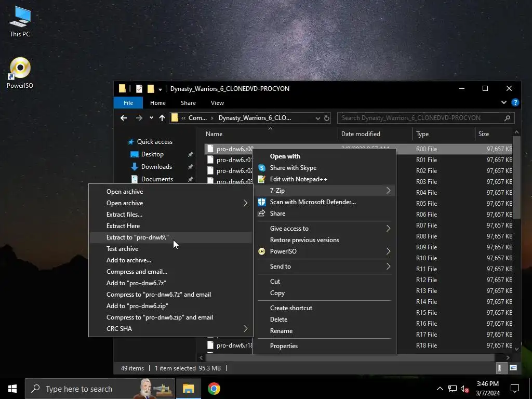Expand the Give access to submenu
Viewport: 532px width, 399px height.
[x=389, y=229]
